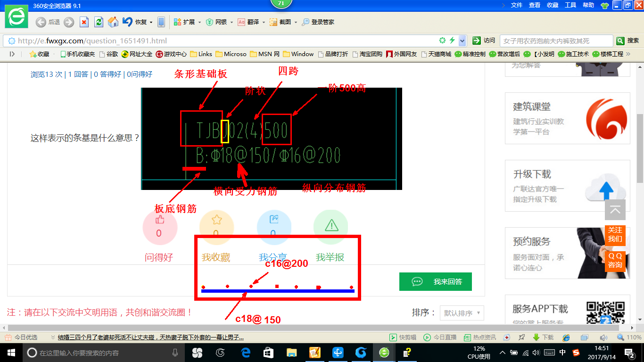Open the home page icon
Viewport: 644px width, 362px height.
[113, 22]
